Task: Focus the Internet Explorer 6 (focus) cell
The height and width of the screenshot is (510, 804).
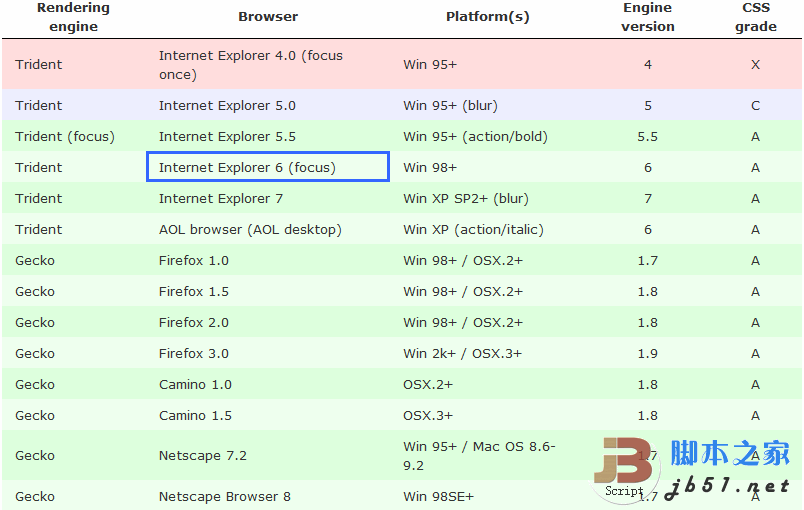Action: click(268, 167)
